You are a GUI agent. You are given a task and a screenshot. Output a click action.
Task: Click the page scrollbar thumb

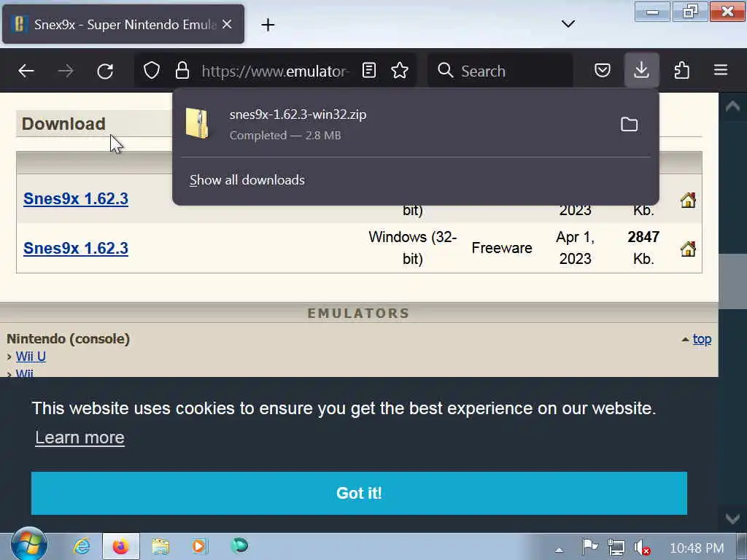pos(732,281)
